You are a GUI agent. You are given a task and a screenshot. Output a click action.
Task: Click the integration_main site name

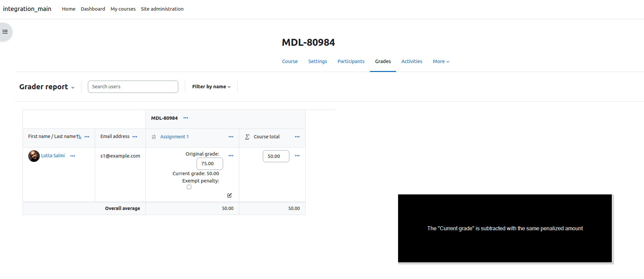coord(27,9)
